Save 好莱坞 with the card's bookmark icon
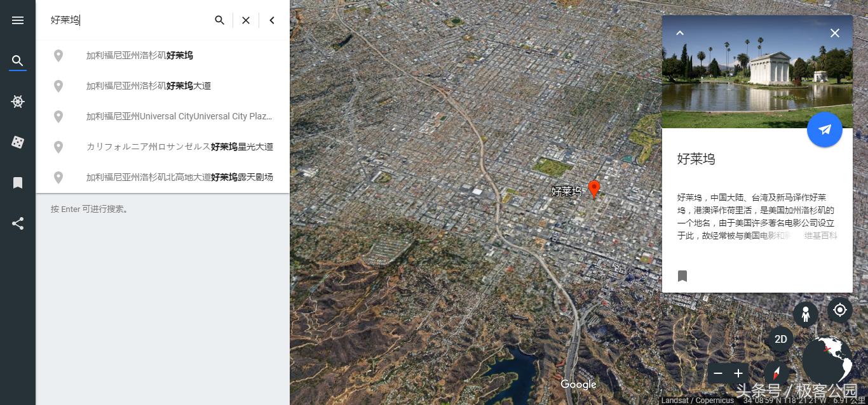The height and width of the screenshot is (405, 868). coord(682,276)
